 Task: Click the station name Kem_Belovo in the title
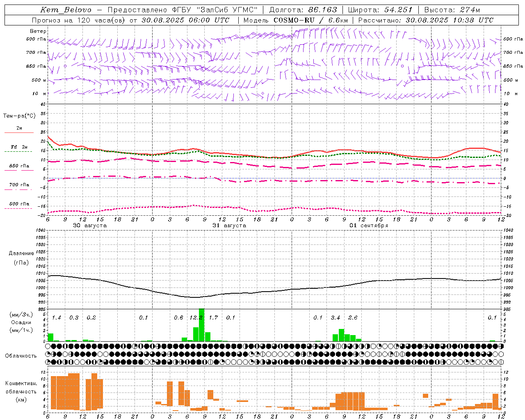tap(66, 10)
